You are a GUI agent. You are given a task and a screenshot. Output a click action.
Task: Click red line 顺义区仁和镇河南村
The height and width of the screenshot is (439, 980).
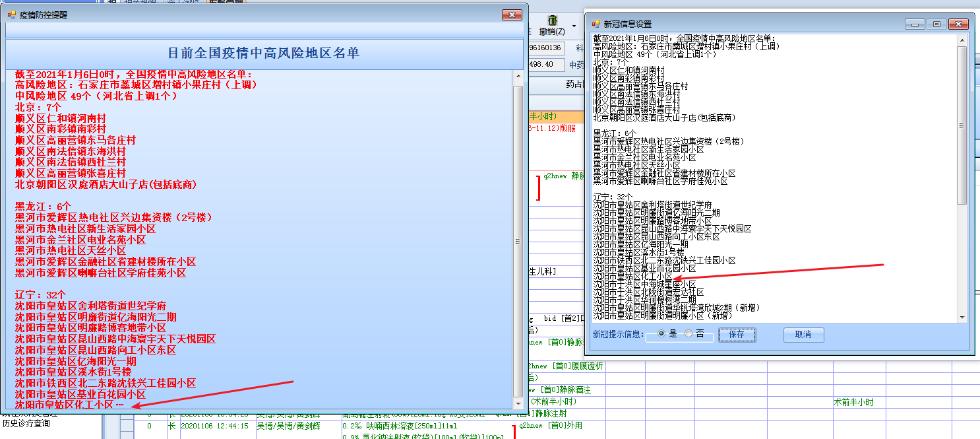pyautogui.click(x=61, y=118)
